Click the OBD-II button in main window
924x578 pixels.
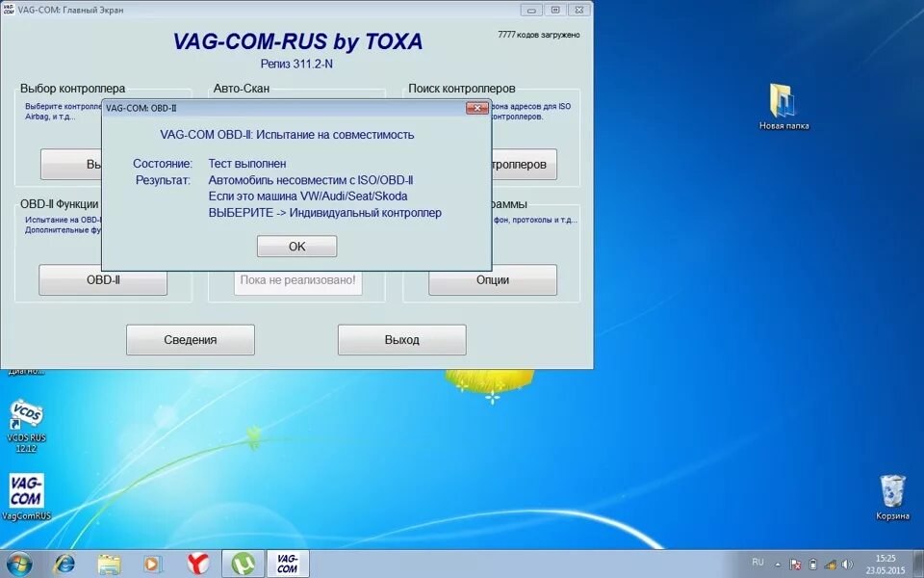pos(103,280)
